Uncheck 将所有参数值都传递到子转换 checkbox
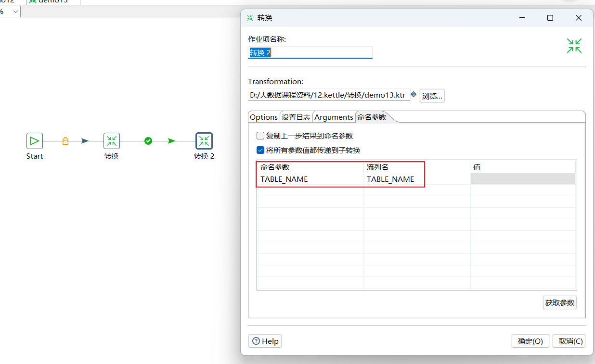This screenshot has width=595, height=364. point(260,150)
